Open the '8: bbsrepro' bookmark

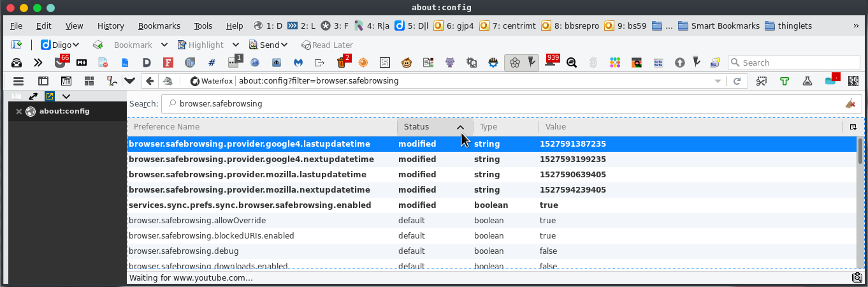[570, 26]
